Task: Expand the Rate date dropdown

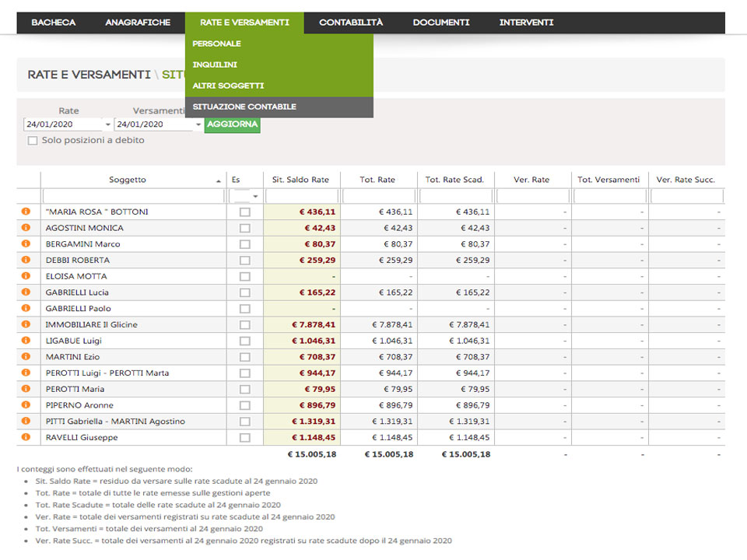Action: point(107,124)
